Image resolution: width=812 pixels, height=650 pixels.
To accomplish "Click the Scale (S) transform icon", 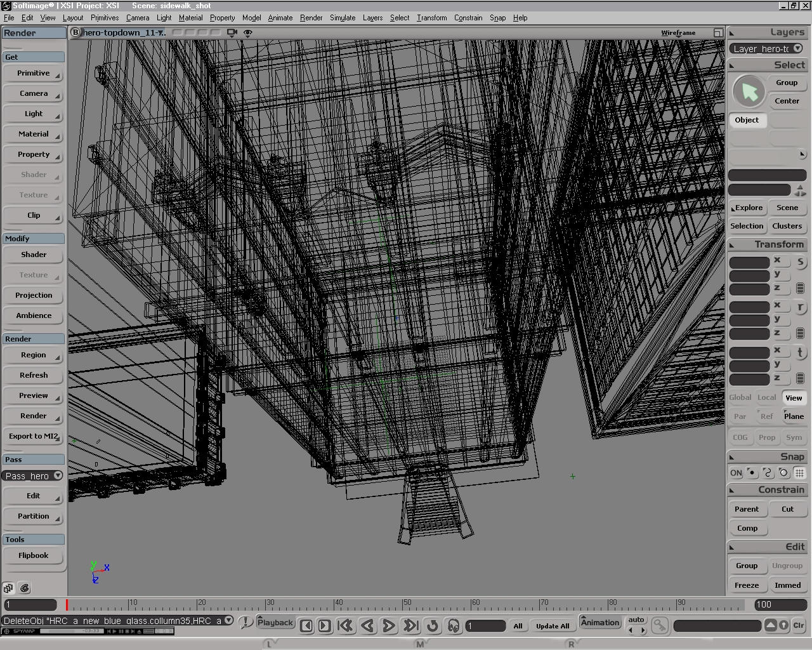I will click(x=800, y=262).
